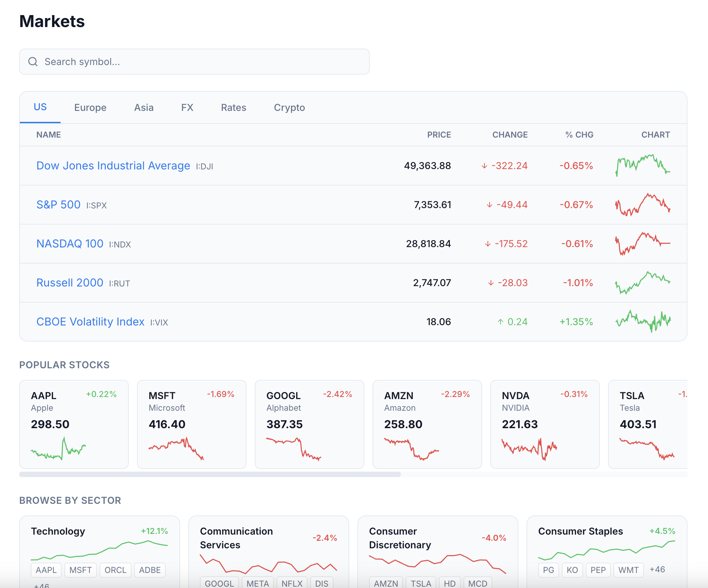
Task: Click the search magnifier icon
Action: [x=33, y=62]
